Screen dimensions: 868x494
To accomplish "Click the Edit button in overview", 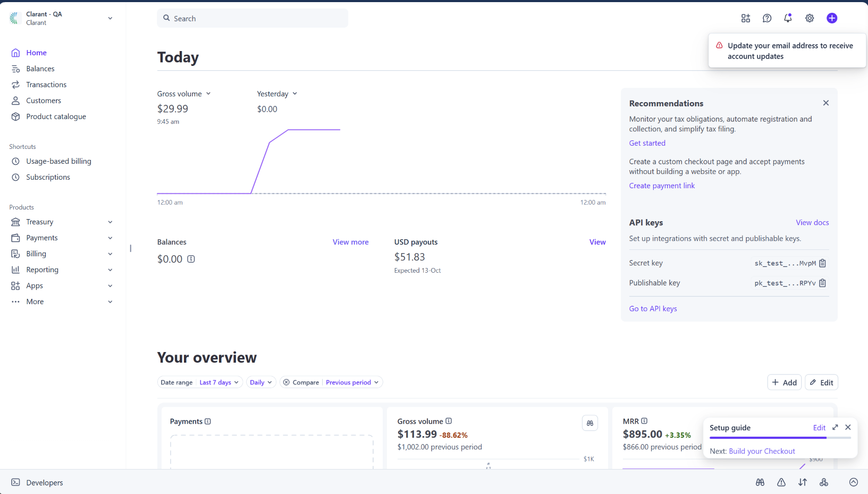I will click(822, 382).
